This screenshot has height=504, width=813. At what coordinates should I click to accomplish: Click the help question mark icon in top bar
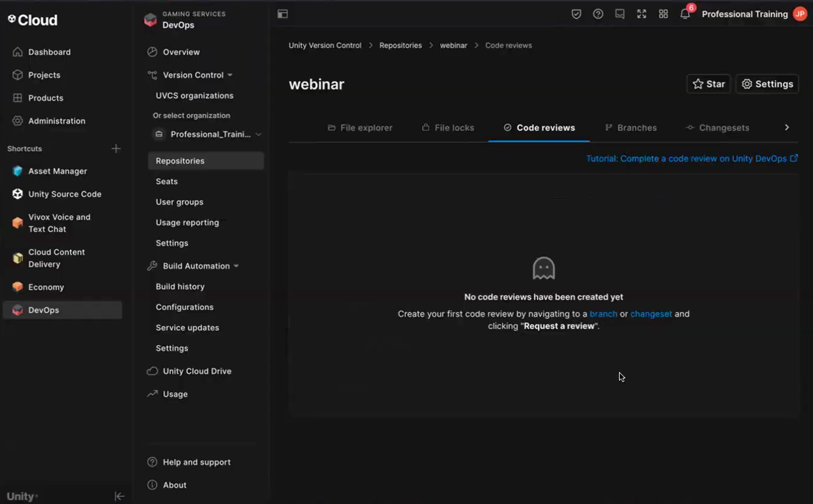598,14
